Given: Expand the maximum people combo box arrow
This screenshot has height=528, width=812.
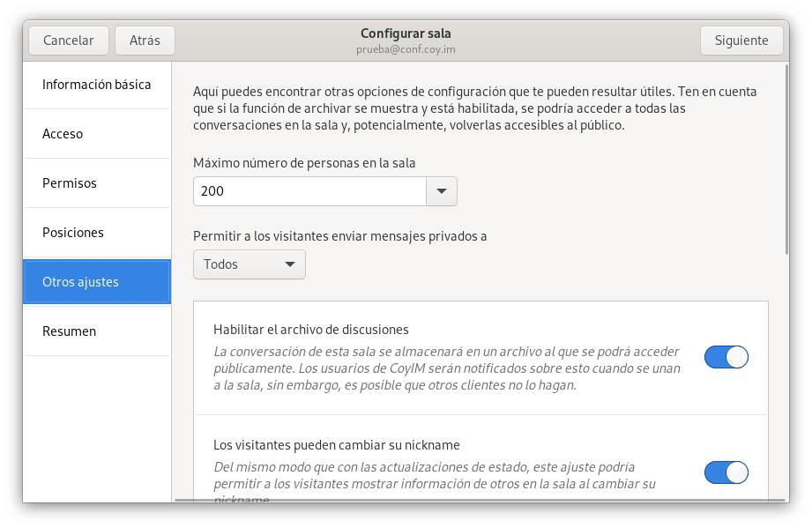Looking at the screenshot, I should pos(442,191).
